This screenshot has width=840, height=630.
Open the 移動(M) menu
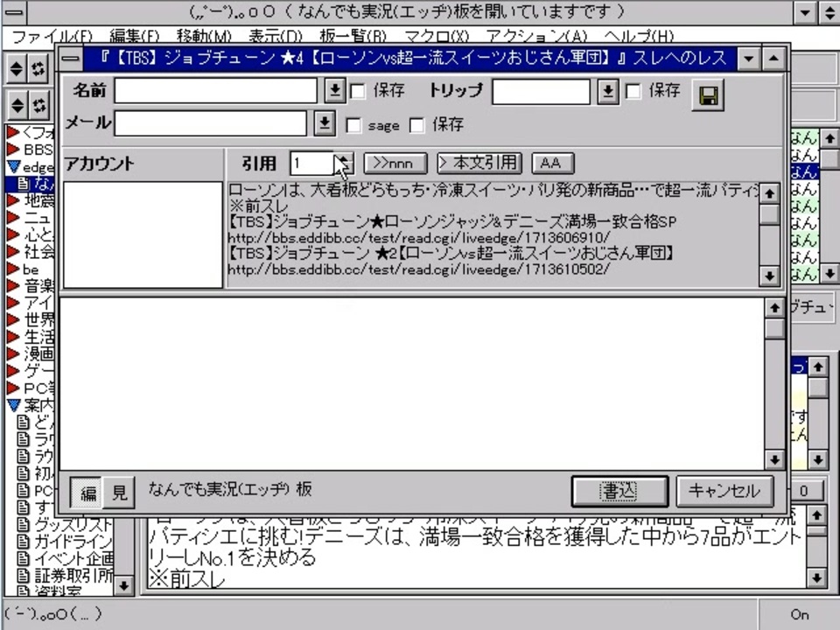pos(204,36)
